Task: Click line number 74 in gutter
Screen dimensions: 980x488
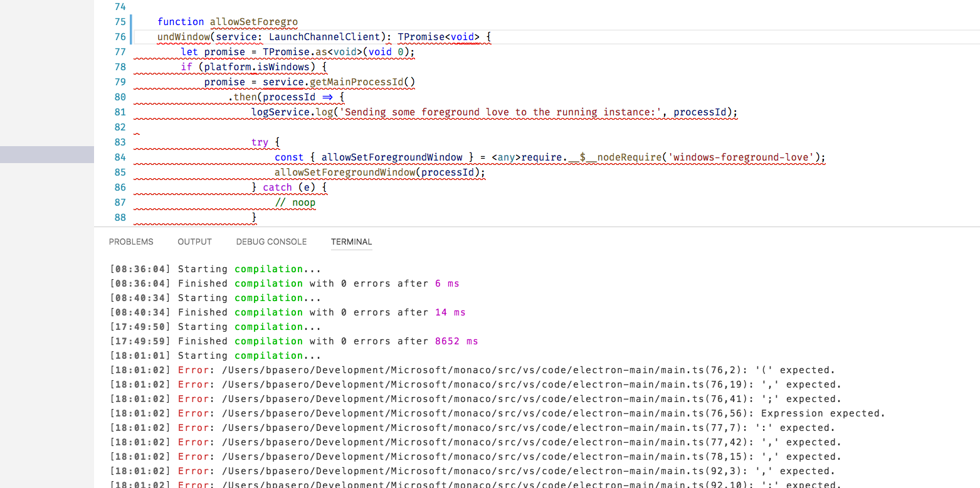Action: [120, 7]
